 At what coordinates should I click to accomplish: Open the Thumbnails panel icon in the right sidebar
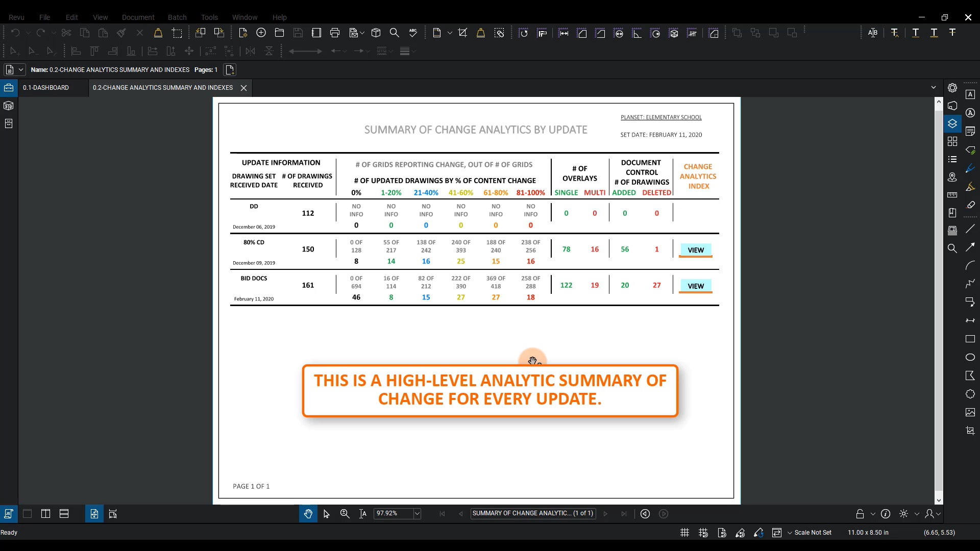click(x=952, y=141)
